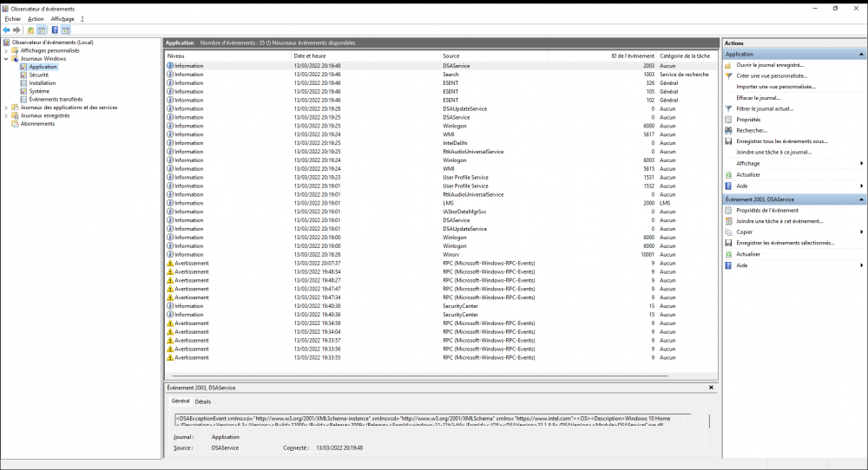Click 'Aide' under Application actions

point(742,186)
